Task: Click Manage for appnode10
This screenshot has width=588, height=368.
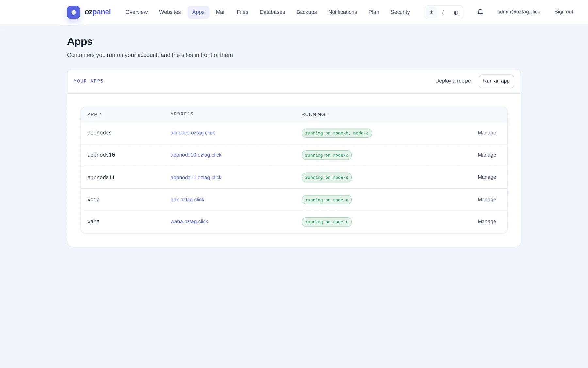Action: click(487, 155)
